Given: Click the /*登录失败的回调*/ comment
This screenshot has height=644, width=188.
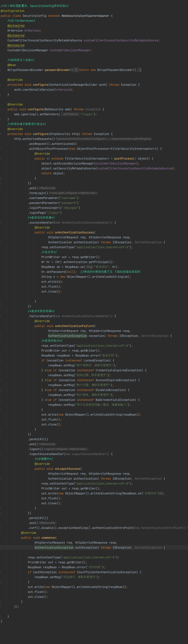Looking at the screenshot, I should coord(41,311).
